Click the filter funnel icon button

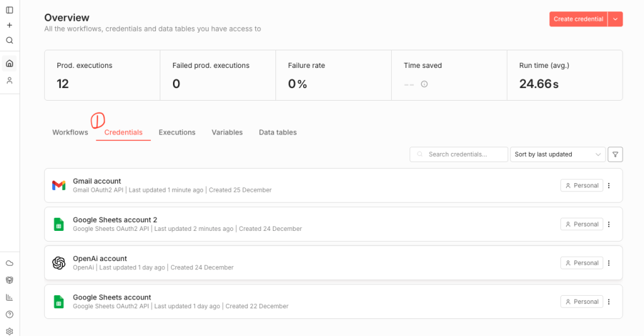(x=616, y=154)
